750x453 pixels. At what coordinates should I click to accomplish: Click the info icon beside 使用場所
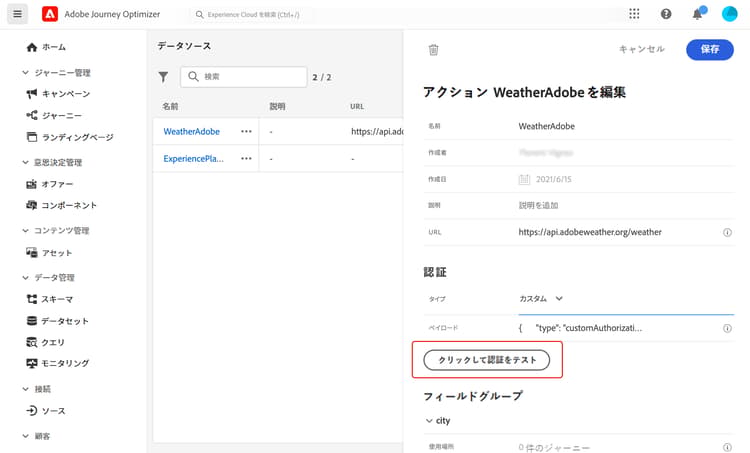(727, 447)
